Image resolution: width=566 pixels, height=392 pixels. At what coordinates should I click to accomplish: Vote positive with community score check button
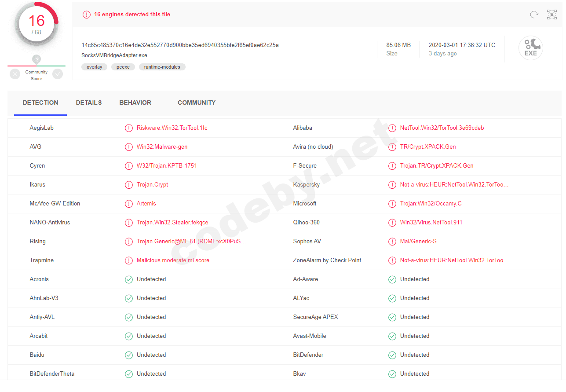pos(58,74)
